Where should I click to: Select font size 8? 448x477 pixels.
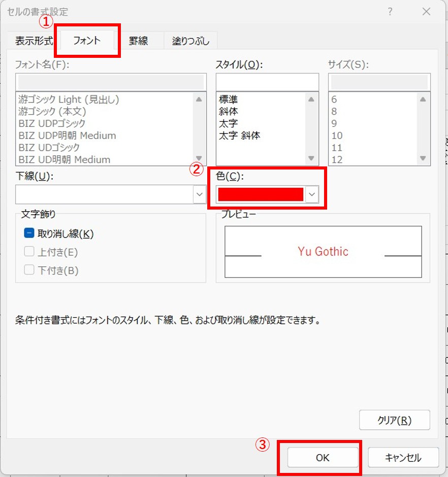pyautogui.click(x=334, y=111)
